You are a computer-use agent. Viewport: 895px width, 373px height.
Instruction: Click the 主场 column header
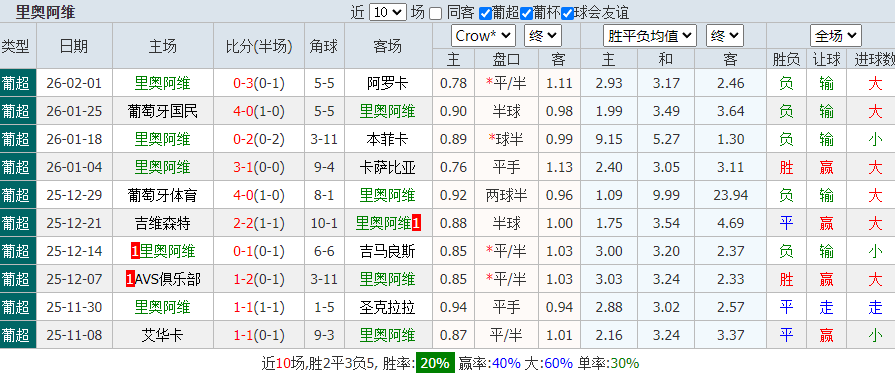tap(163, 46)
